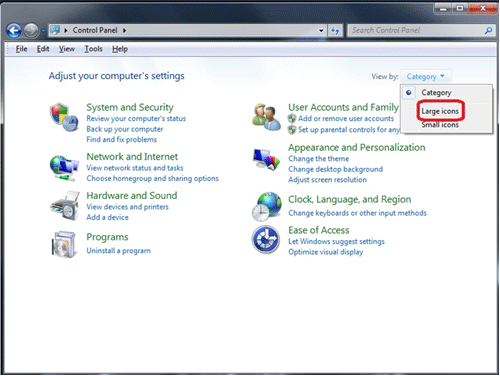
Task: Open the View menu
Action: [x=67, y=49]
